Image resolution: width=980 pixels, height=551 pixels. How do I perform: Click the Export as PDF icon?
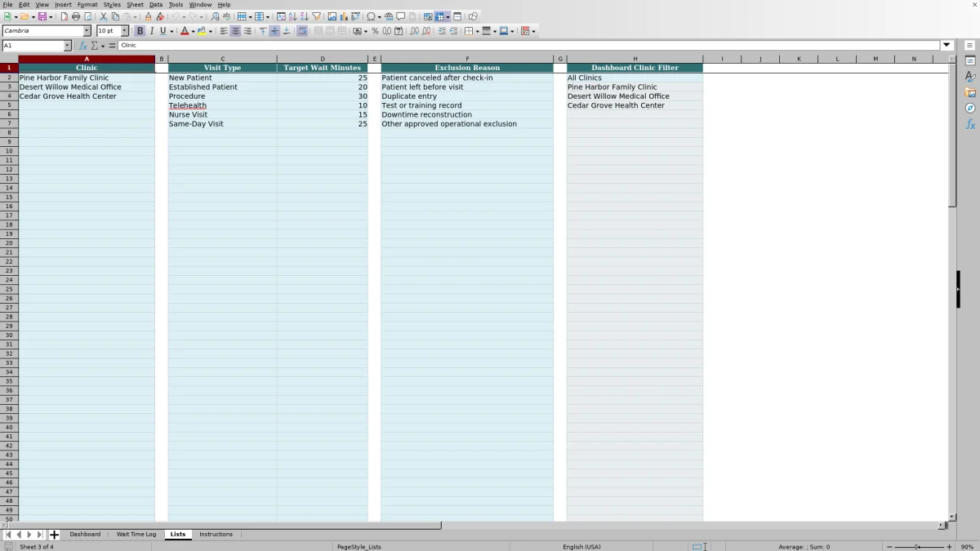pyautogui.click(x=65, y=16)
